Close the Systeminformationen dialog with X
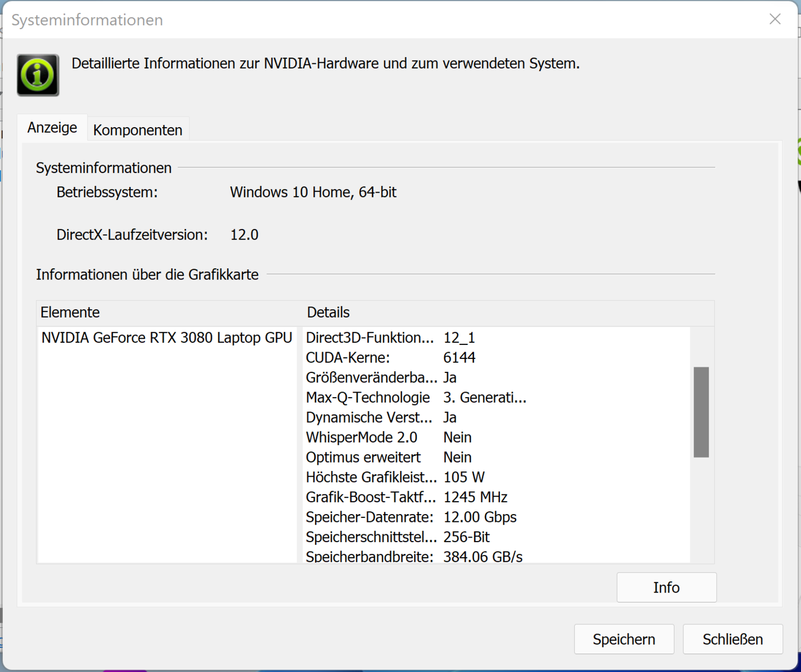Viewport: 801px width, 672px height. pyautogui.click(x=775, y=19)
